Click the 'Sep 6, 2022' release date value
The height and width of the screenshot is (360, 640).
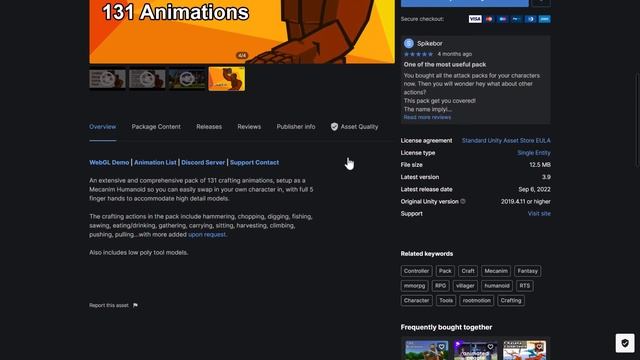534,189
